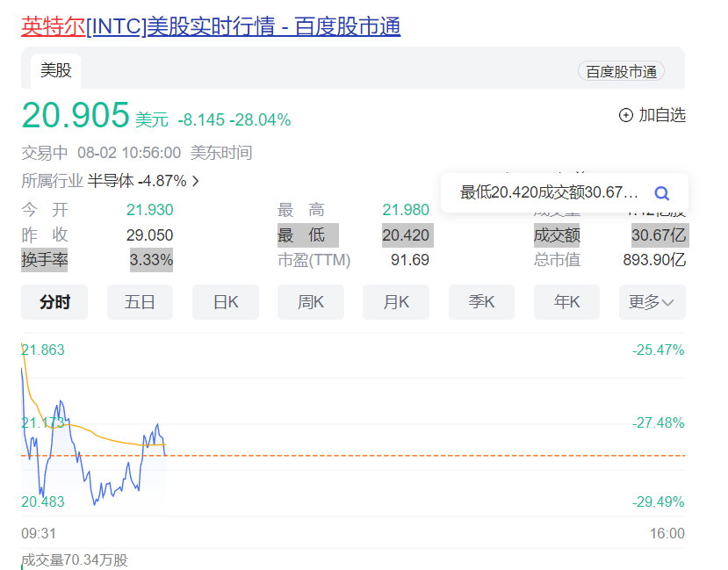
Task: Click the chart axis label -27.48%
Action: tap(659, 422)
